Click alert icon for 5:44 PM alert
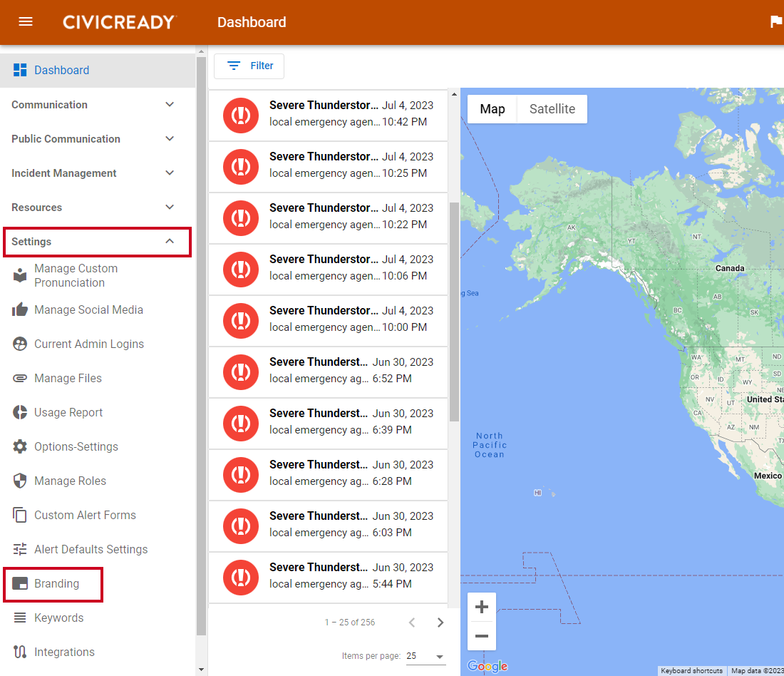 [241, 578]
